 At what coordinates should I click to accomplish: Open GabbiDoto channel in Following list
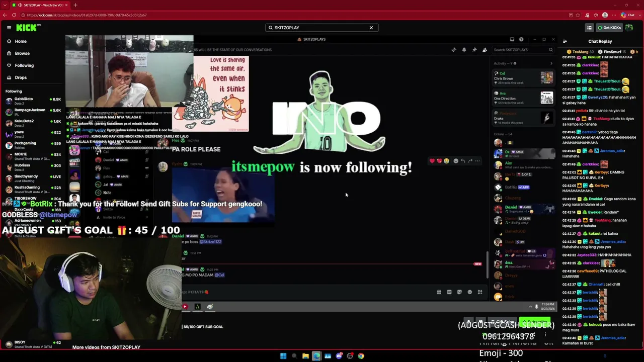pyautogui.click(x=33, y=101)
